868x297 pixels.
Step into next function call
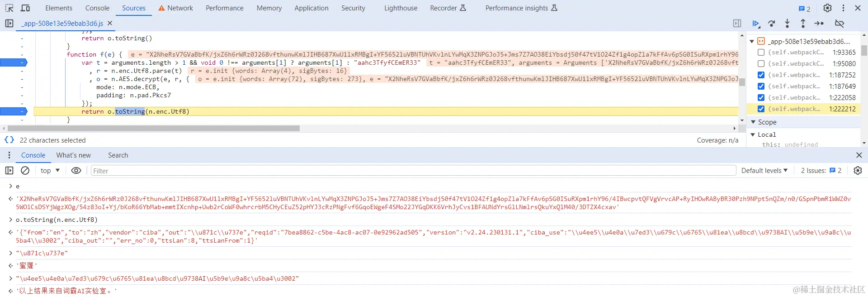[787, 23]
